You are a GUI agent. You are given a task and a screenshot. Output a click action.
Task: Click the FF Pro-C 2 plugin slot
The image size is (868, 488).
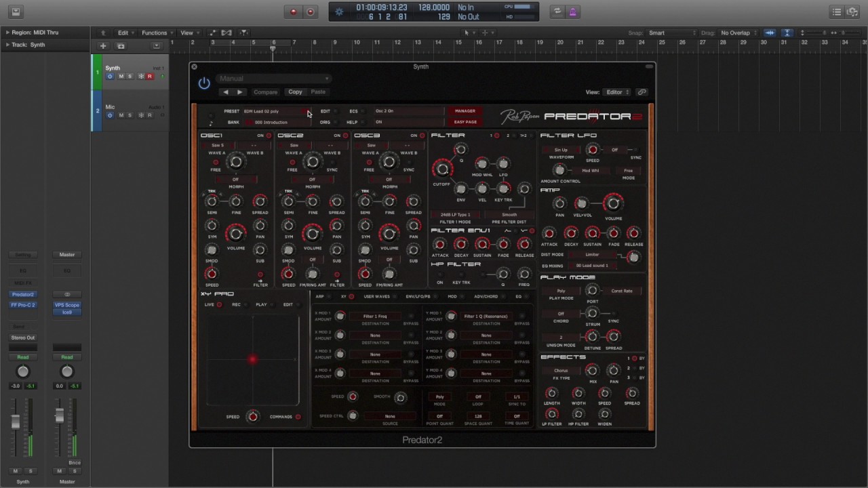click(22, 305)
